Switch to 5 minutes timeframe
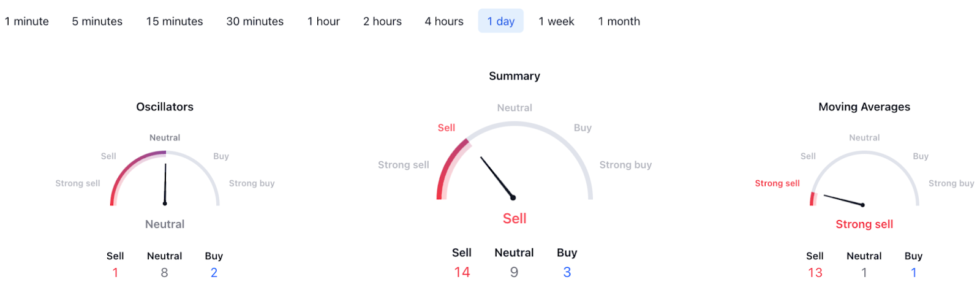 pos(97,21)
